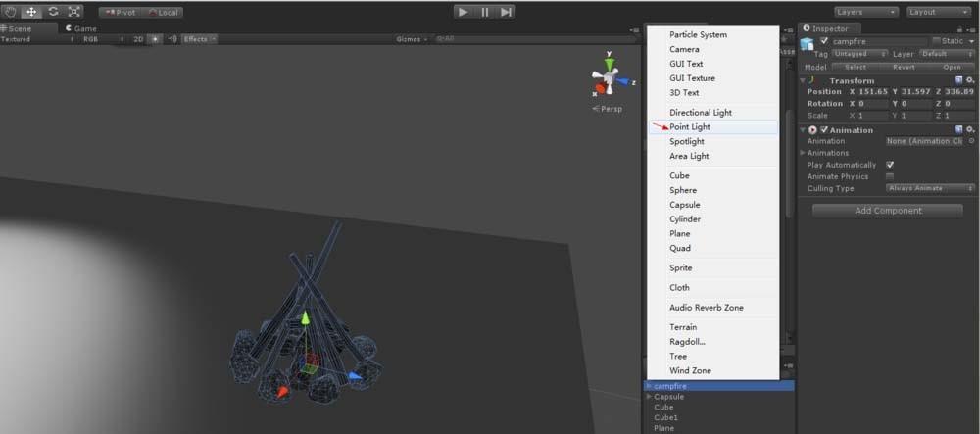The height and width of the screenshot is (434, 980).
Task: Select the Inspector tab
Action: click(829, 28)
